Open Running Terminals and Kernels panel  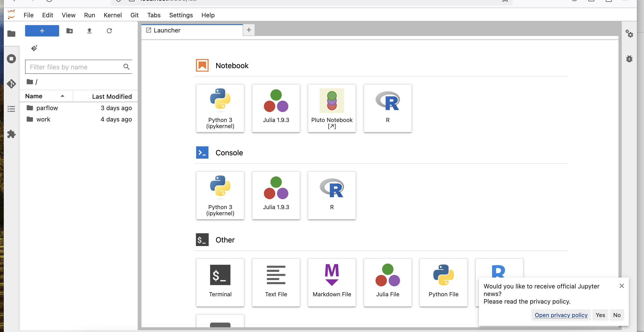pyautogui.click(x=11, y=59)
